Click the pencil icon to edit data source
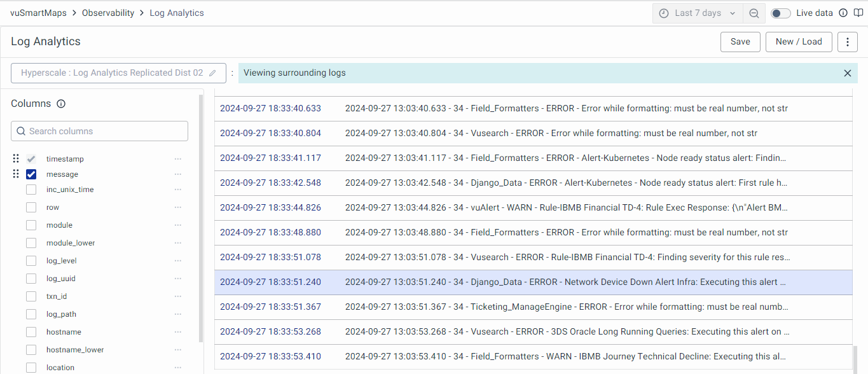 (x=213, y=73)
